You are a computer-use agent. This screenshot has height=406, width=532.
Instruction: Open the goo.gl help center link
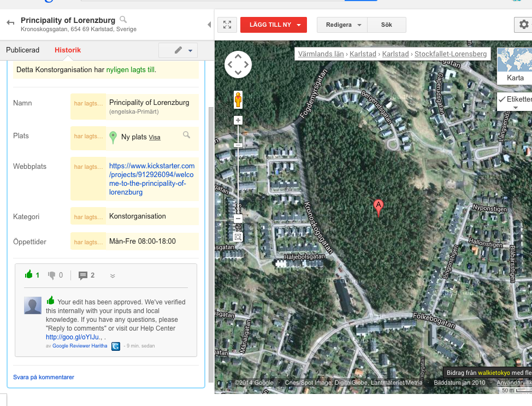click(x=73, y=337)
